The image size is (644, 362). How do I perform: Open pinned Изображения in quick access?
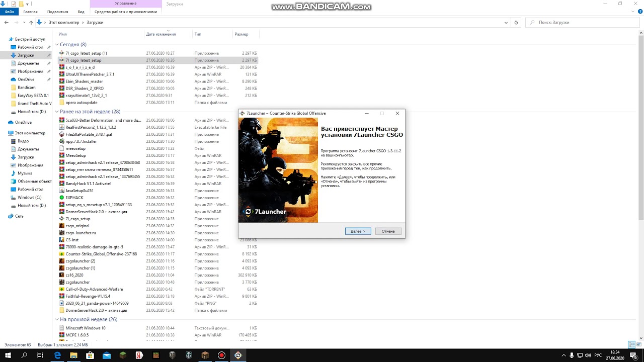point(30,71)
